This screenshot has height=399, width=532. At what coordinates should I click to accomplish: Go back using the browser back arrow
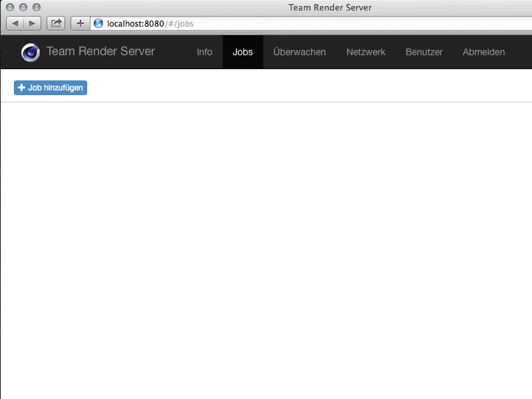16,23
